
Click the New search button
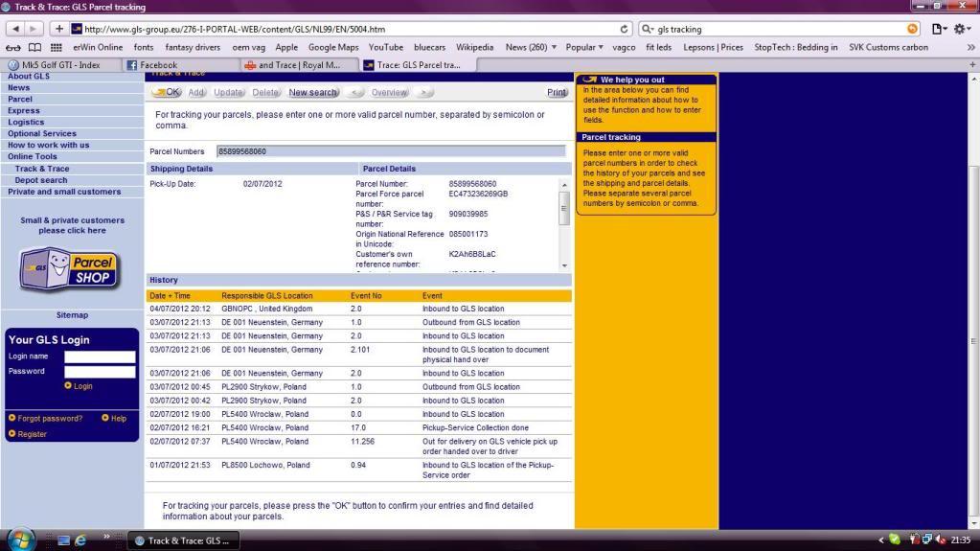pyautogui.click(x=314, y=93)
